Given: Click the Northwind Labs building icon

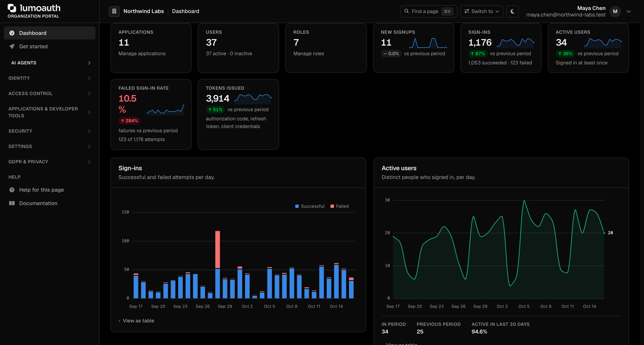Looking at the screenshot, I should click(x=114, y=11).
